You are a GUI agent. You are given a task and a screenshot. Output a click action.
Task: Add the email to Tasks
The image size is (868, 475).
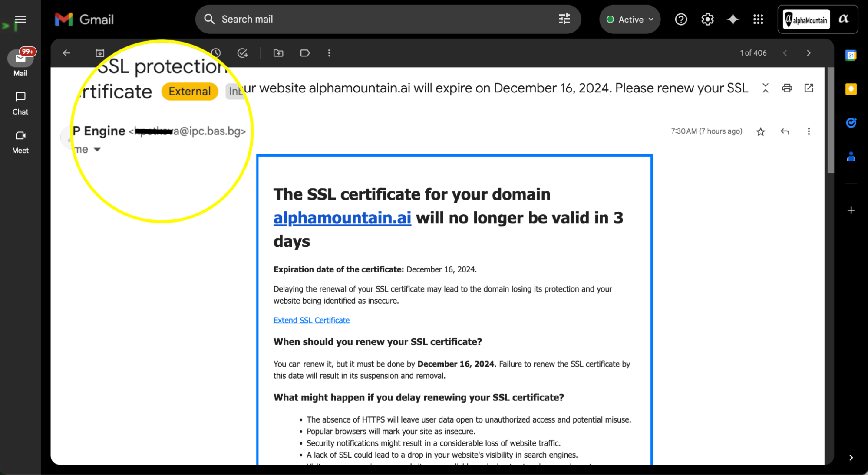pyautogui.click(x=243, y=53)
